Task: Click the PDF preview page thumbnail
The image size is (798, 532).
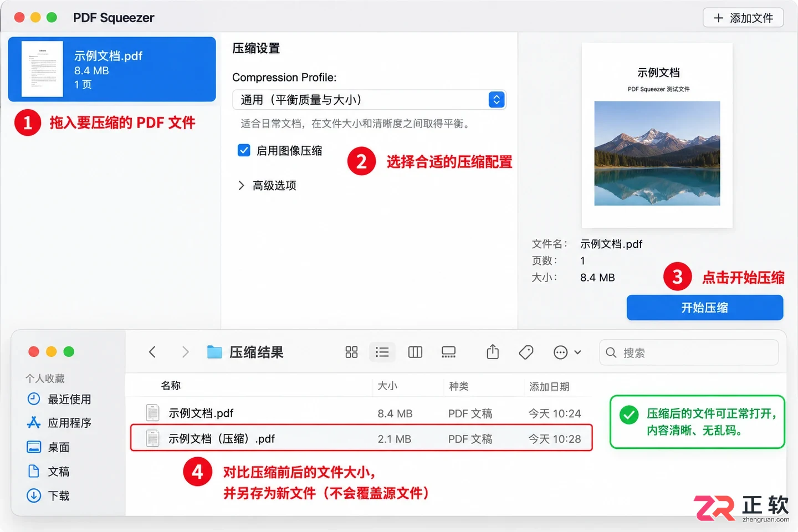Action: click(657, 135)
